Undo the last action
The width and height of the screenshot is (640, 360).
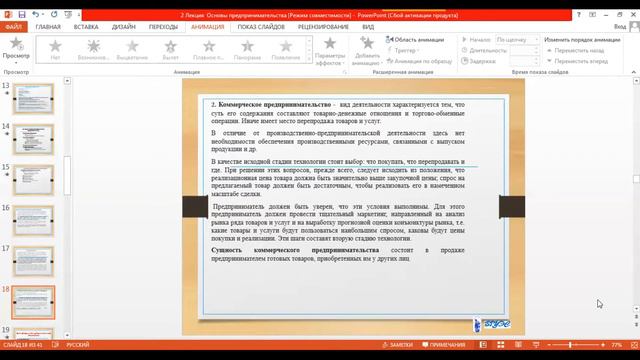36,15
